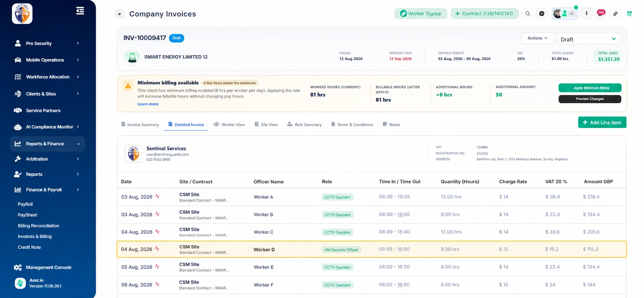
Task: Click the '0 line items below the minimum' tag
Action: (x=230, y=83)
